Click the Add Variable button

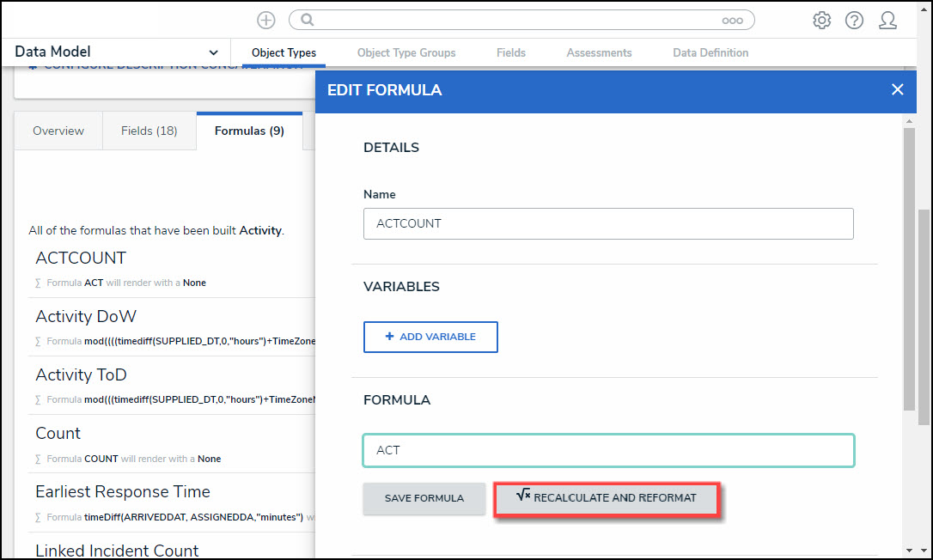point(430,337)
